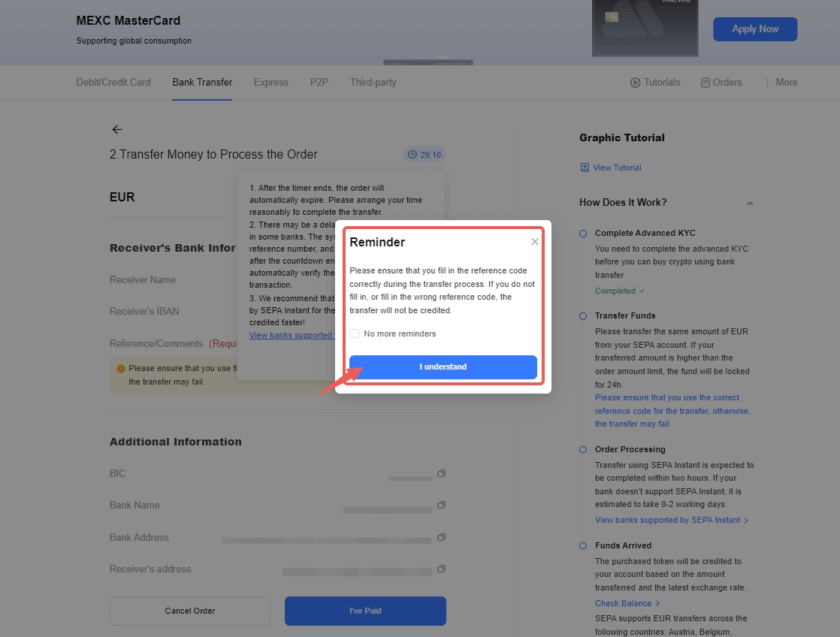The image size is (840, 637).
Task: Click the blue reference code warning text
Action: point(672,411)
